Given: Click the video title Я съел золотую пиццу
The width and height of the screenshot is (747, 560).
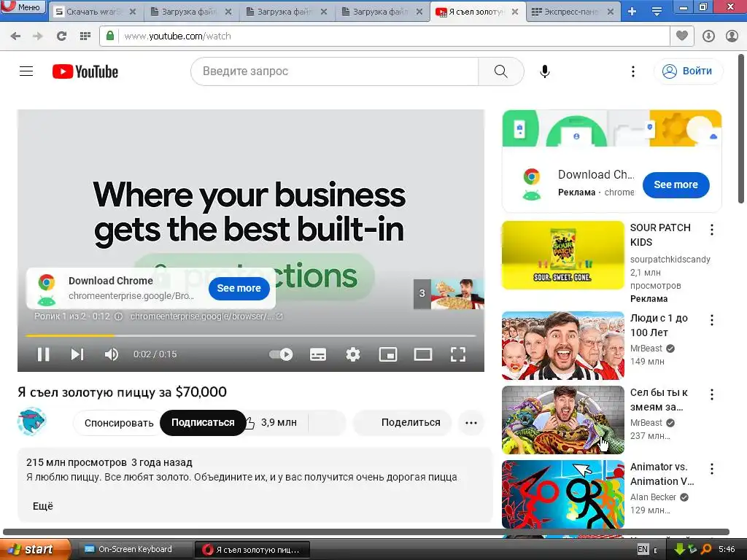Looking at the screenshot, I should point(122,392).
